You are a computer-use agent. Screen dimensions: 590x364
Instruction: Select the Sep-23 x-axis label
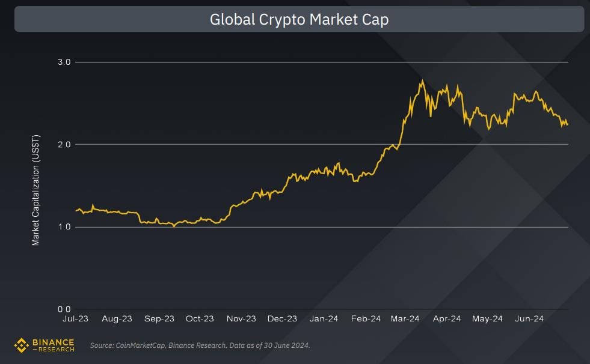click(159, 319)
